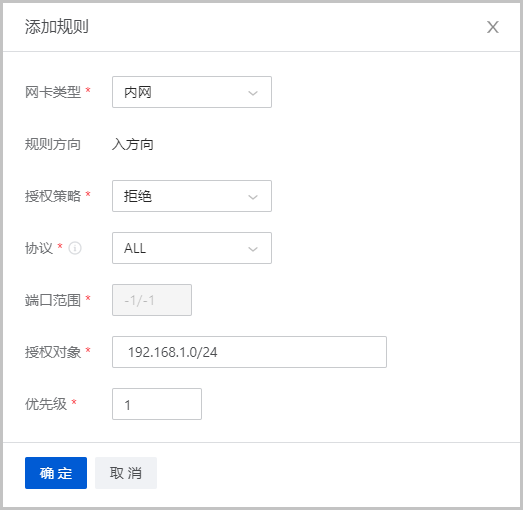Click the 取消 button
Screen dimensions: 523x510
click(x=126, y=473)
